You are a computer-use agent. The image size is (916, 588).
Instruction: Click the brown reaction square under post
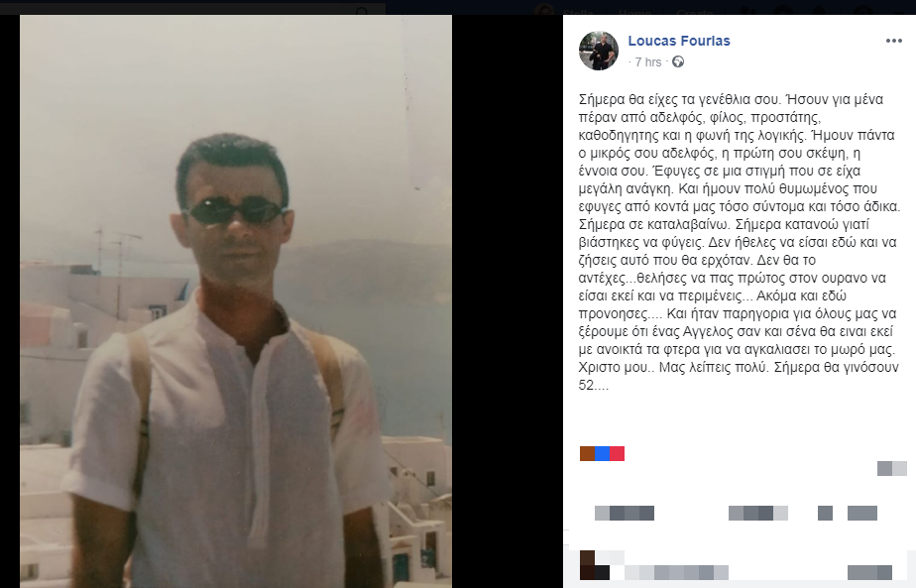click(587, 453)
